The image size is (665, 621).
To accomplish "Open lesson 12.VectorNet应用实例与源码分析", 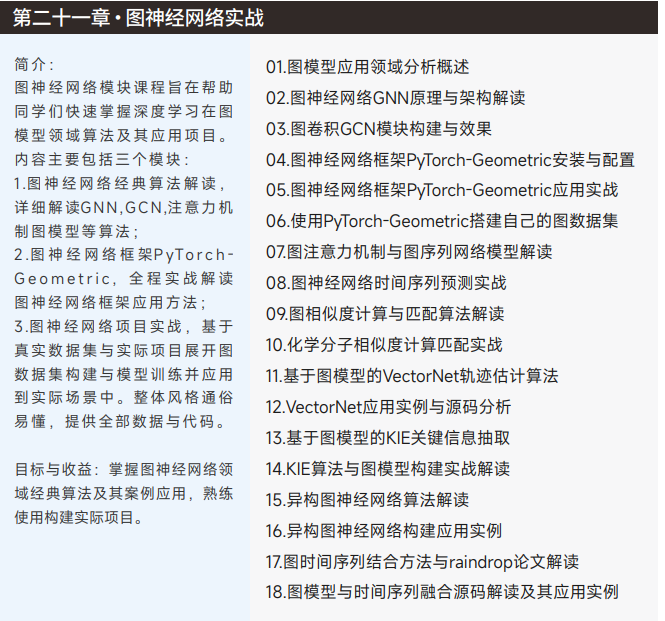I will pos(388,407).
